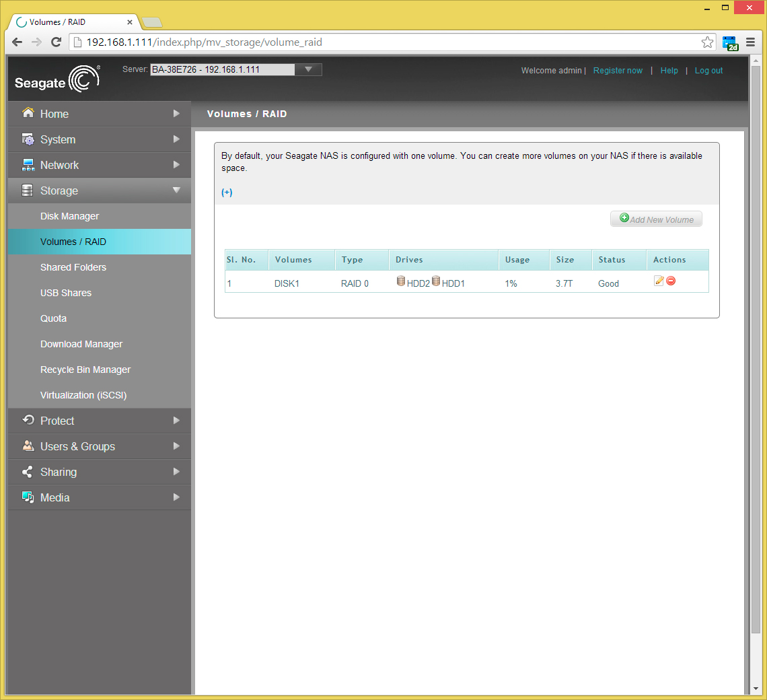Click the RAID 0 type cell

click(x=355, y=283)
